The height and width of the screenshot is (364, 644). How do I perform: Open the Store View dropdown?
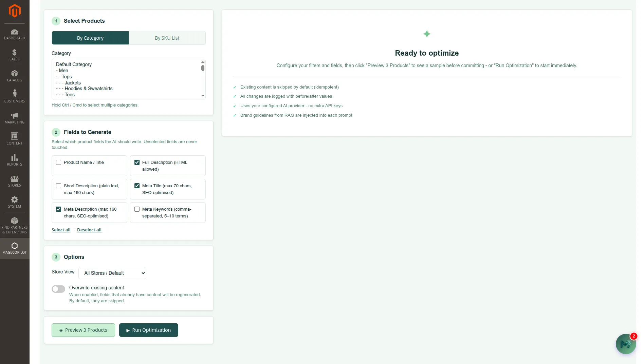pos(112,273)
